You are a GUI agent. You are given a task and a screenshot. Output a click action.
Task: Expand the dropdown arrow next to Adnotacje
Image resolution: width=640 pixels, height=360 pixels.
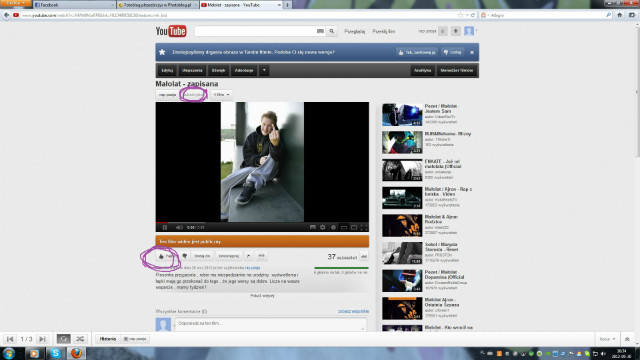click(x=264, y=70)
